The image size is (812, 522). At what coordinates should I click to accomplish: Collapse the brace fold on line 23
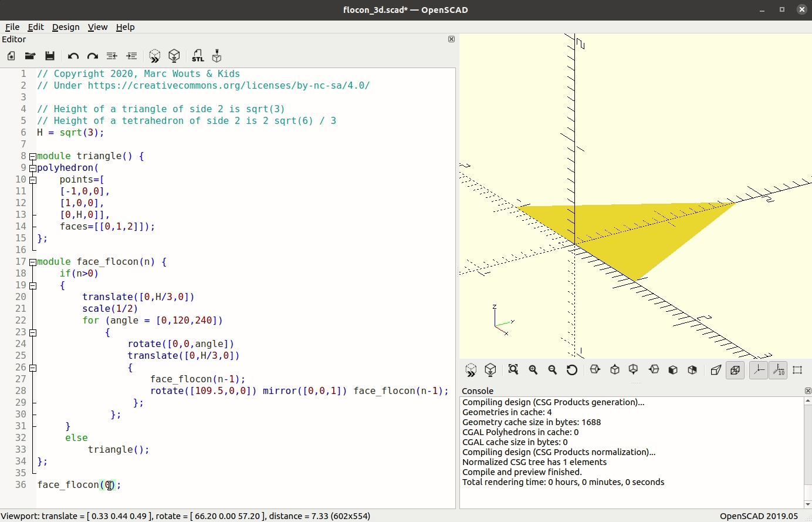click(33, 333)
